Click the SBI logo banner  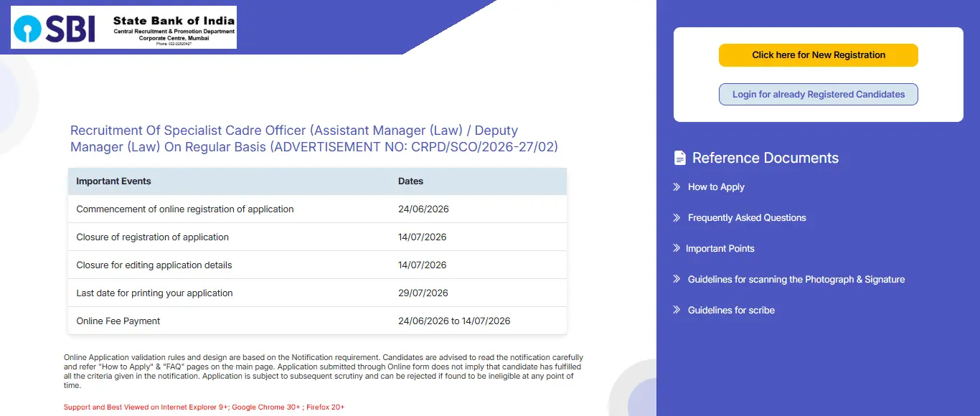(123, 27)
